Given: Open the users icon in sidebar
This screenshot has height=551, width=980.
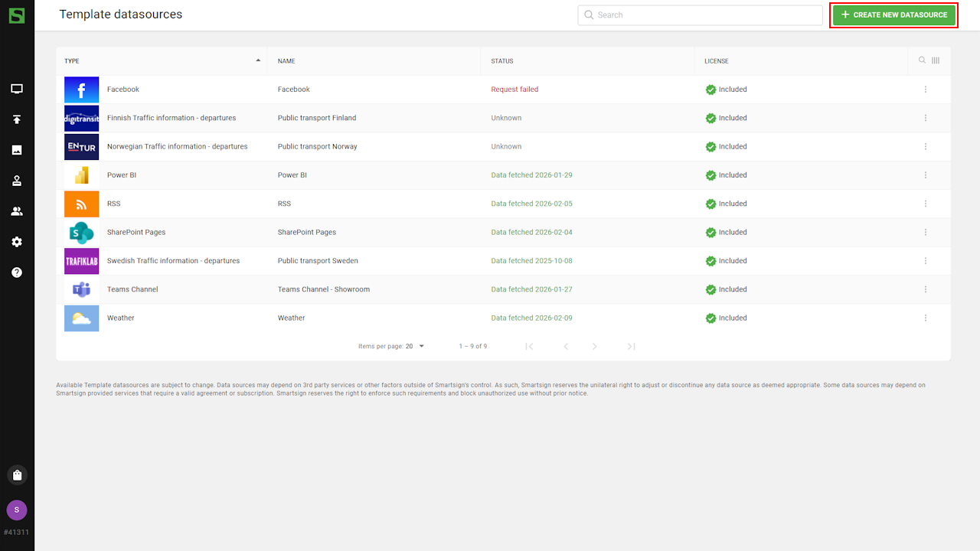Looking at the screenshot, I should [x=17, y=211].
